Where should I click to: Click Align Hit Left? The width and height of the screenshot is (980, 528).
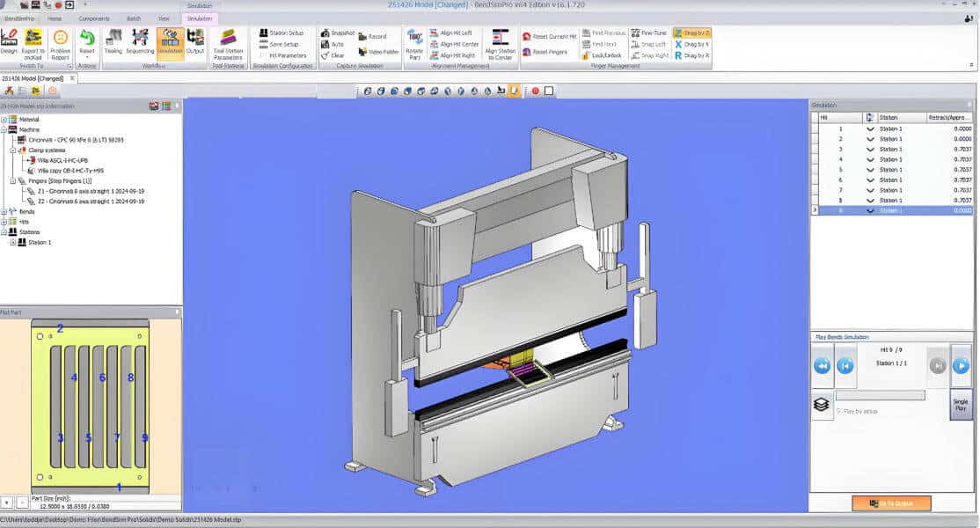[x=450, y=33]
